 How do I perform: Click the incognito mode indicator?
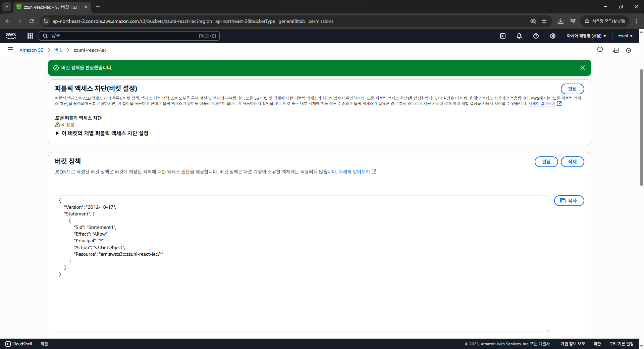coord(605,21)
